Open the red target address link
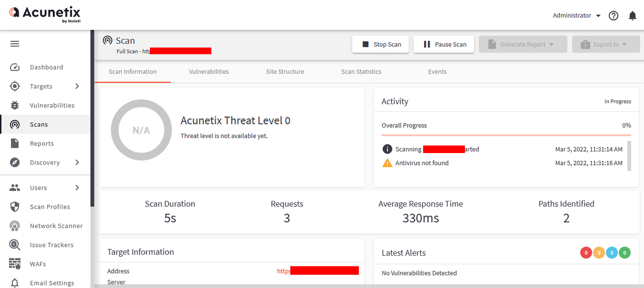The height and width of the screenshot is (288, 644). pos(317,271)
